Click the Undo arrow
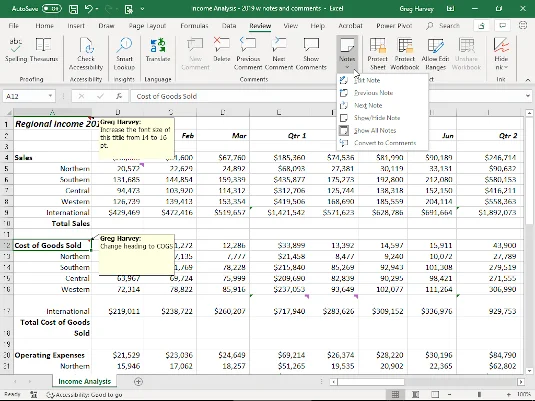This screenshot has width=535, height=401. coord(88,9)
